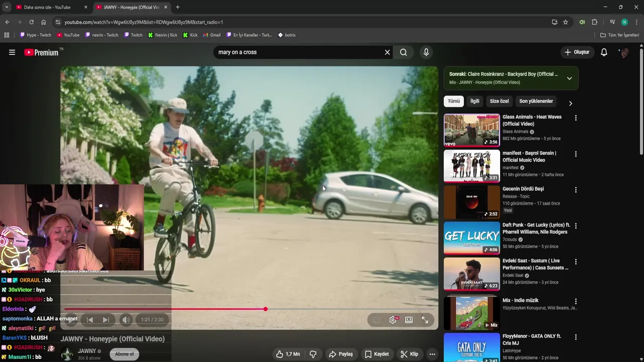Open the 'Evdeki Saat - Sustum' video title

pyautogui.click(x=535, y=264)
